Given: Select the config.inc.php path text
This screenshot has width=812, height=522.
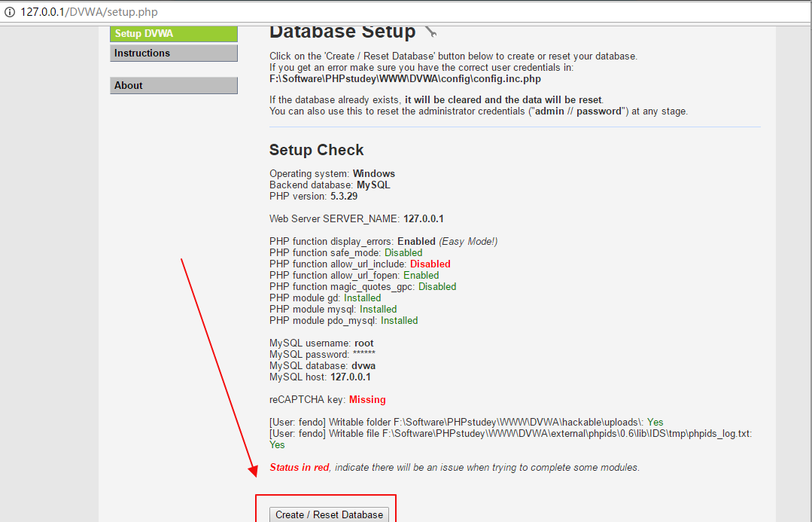Looking at the screenshot, I should point(405,79).
